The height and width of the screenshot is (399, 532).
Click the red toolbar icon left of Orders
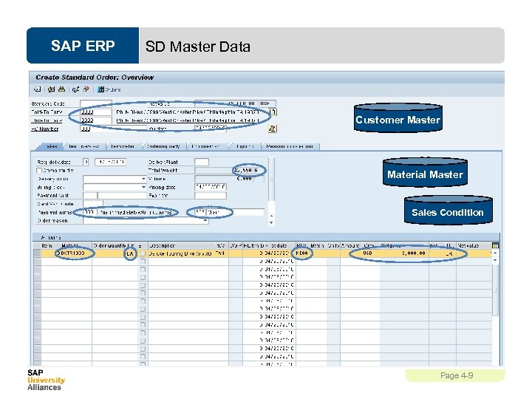86,89
